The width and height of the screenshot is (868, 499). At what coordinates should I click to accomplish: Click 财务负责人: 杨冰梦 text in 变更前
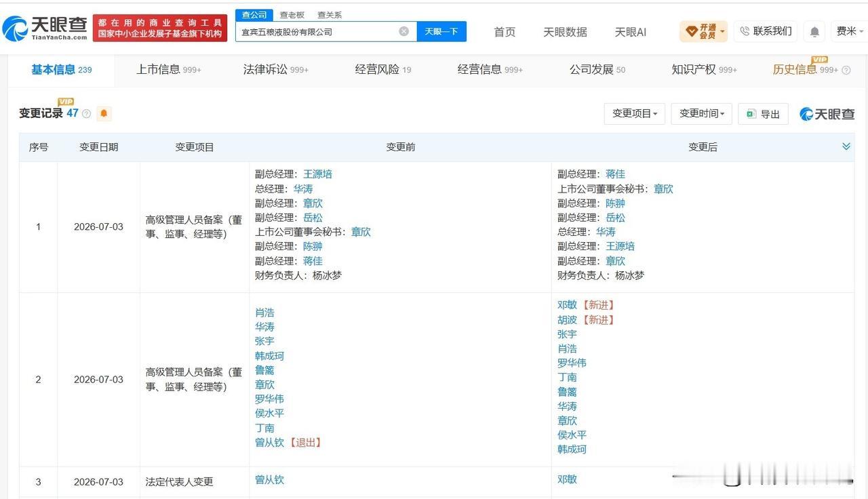(298, 275)
